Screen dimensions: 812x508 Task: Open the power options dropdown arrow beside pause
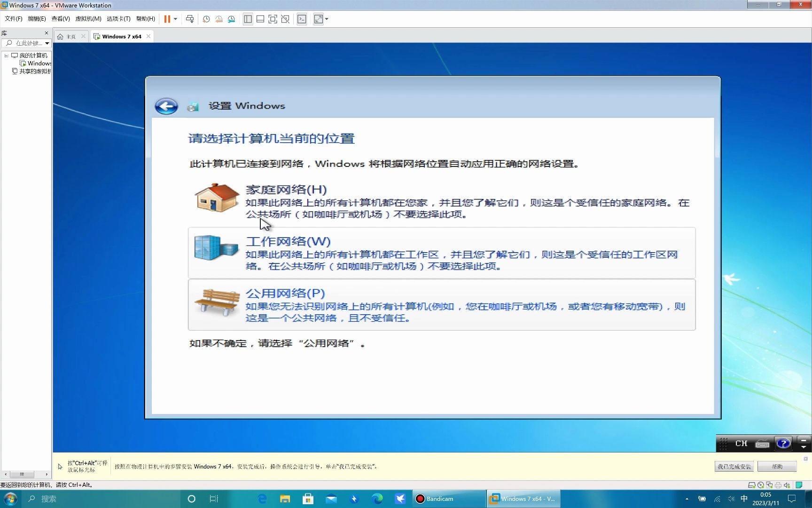pos(175,19)
